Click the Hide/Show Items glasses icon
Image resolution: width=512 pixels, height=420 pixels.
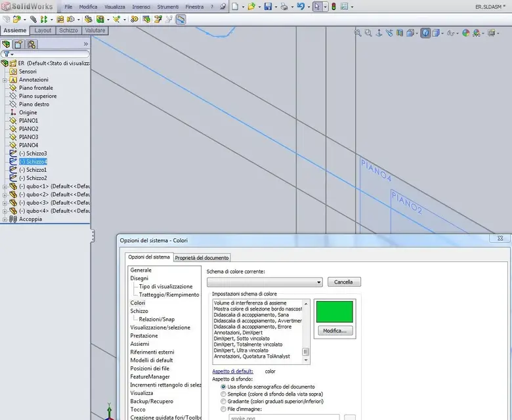(451, 33)
